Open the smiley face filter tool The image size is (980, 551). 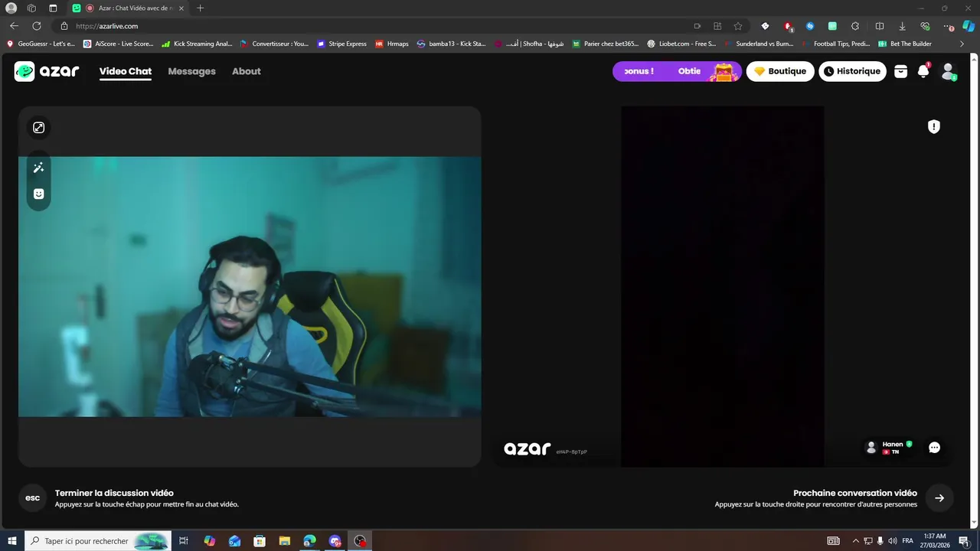[x=39, y=194]
